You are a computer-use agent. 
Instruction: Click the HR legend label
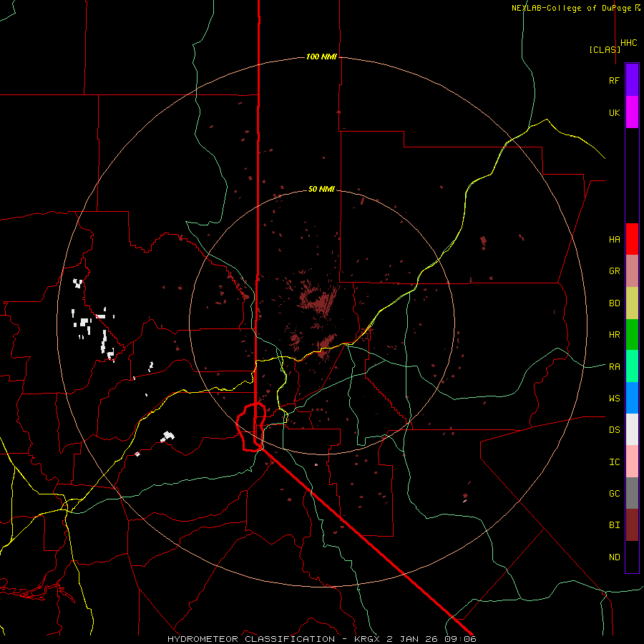click(x=615, y=335)
